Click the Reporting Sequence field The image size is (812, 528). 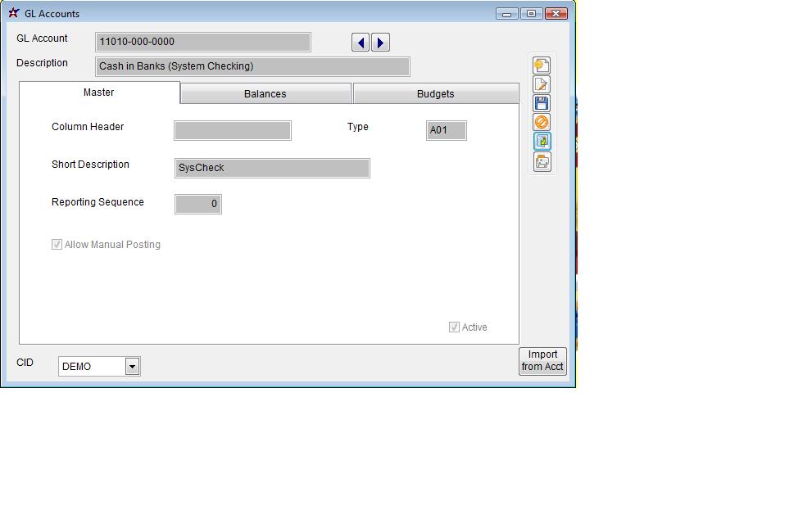coord(198,204)
